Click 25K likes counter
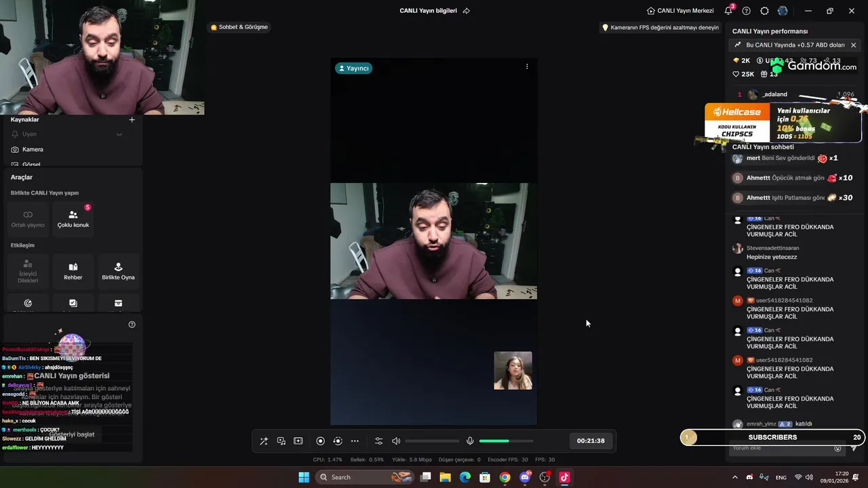Image resolution: width=868 pixels, height=488 pixels. tap(743, 75)
